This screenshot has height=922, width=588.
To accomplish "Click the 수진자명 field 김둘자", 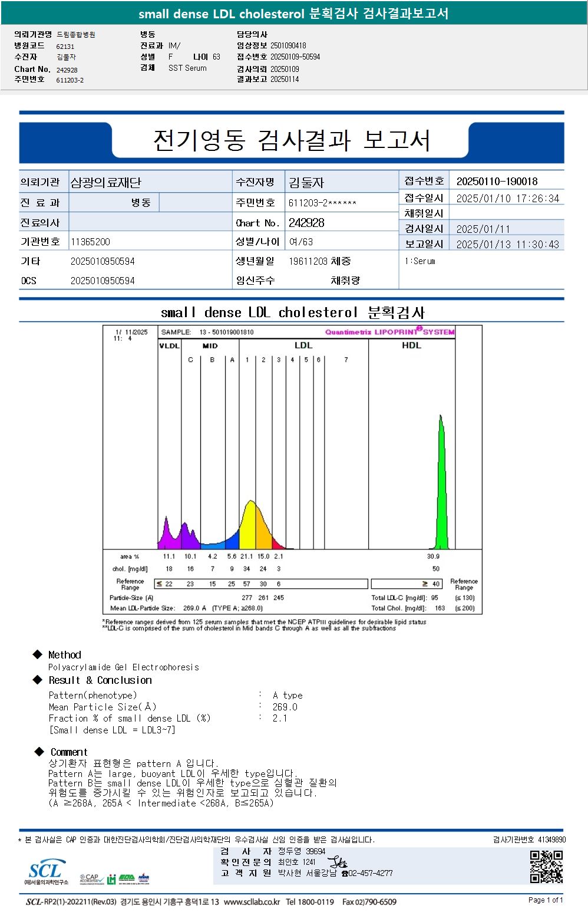I will click(x=306, y=182).
